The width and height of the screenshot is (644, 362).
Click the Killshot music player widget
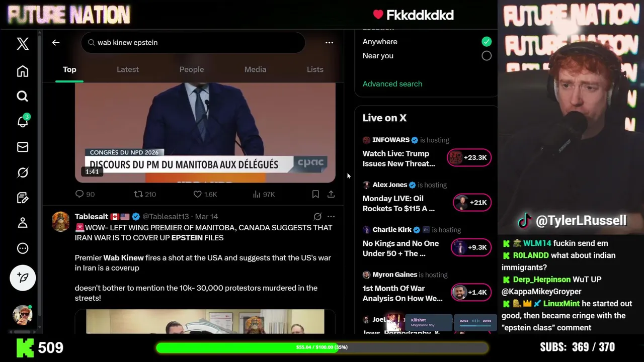441,323
